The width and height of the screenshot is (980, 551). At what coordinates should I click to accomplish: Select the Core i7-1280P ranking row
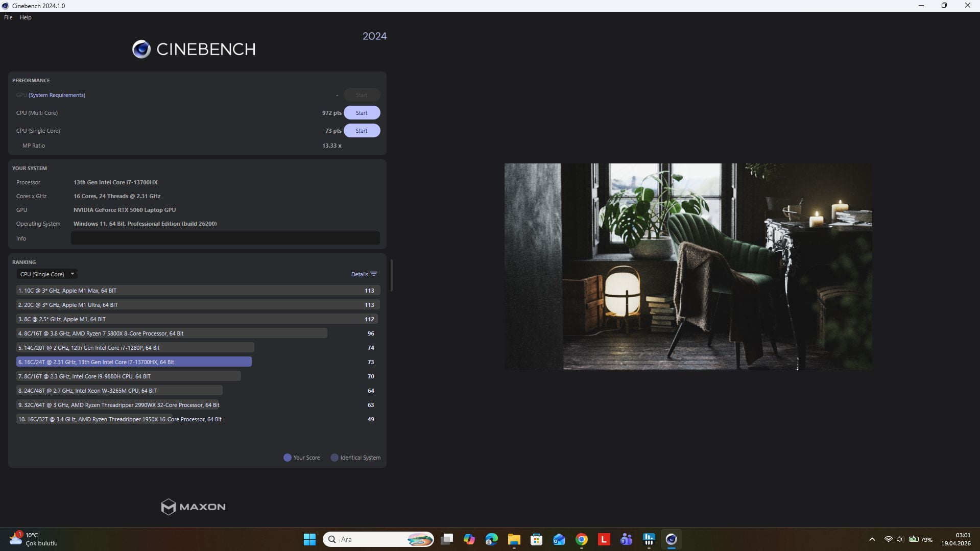pos(198,348)
